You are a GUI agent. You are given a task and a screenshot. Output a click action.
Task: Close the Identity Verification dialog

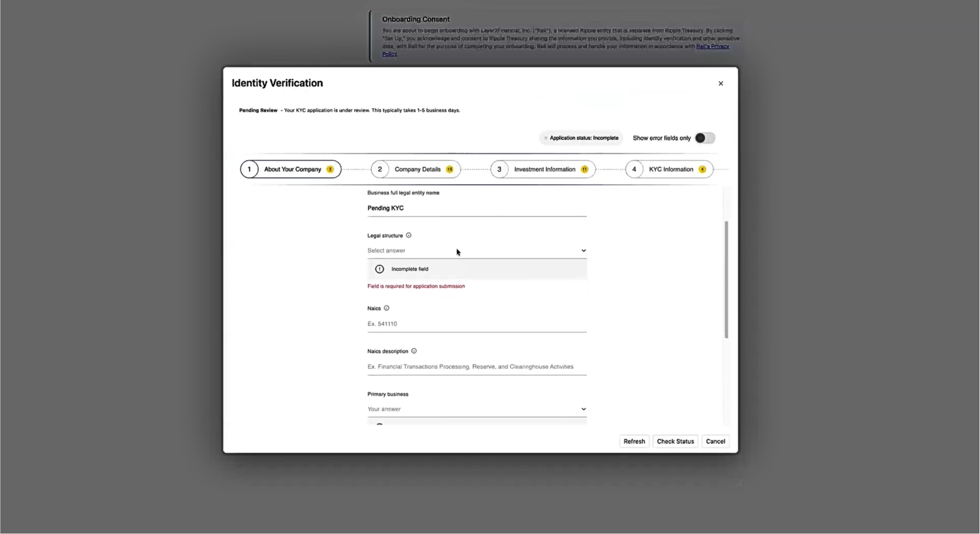coord(720,83)
